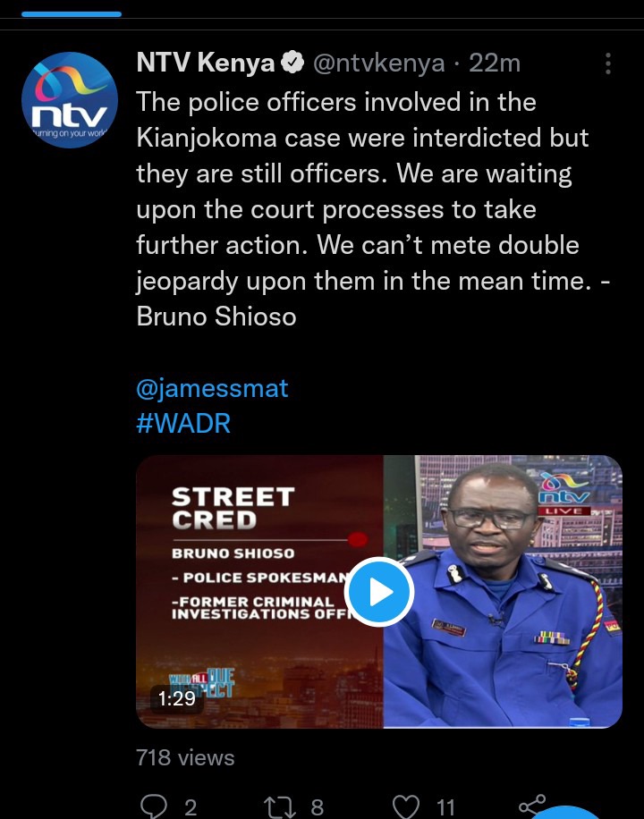Open NTV Kenya profile avatar
This screenshot has height=819, width=644.
tap(70, 100)
